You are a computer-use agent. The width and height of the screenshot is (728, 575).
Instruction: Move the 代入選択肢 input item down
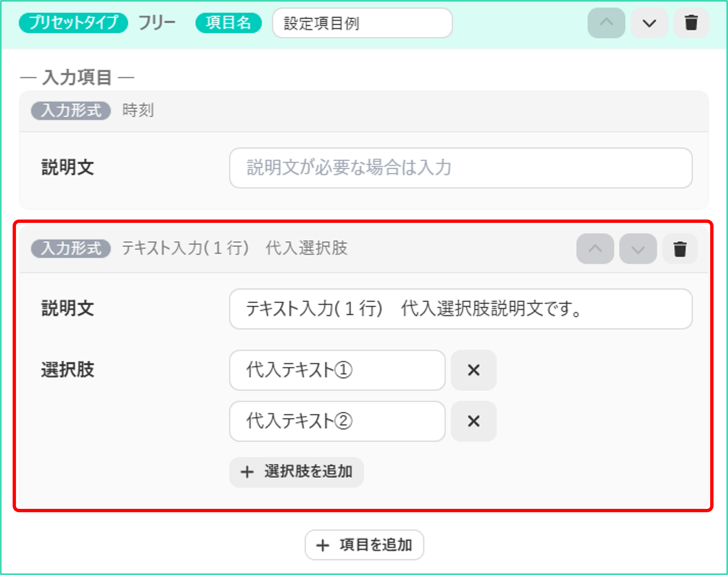[638, 249]
